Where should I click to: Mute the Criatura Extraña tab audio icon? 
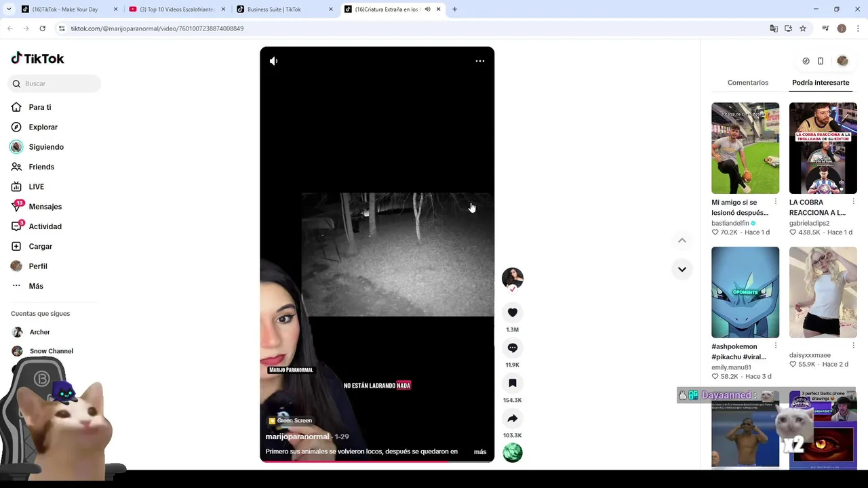(x=427, y=9)
